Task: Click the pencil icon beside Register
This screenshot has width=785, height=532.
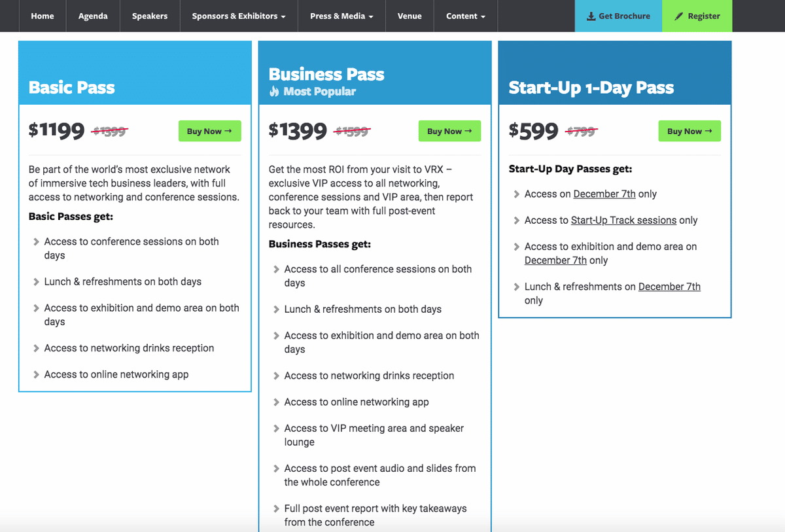Action: (x=678, y=16)
